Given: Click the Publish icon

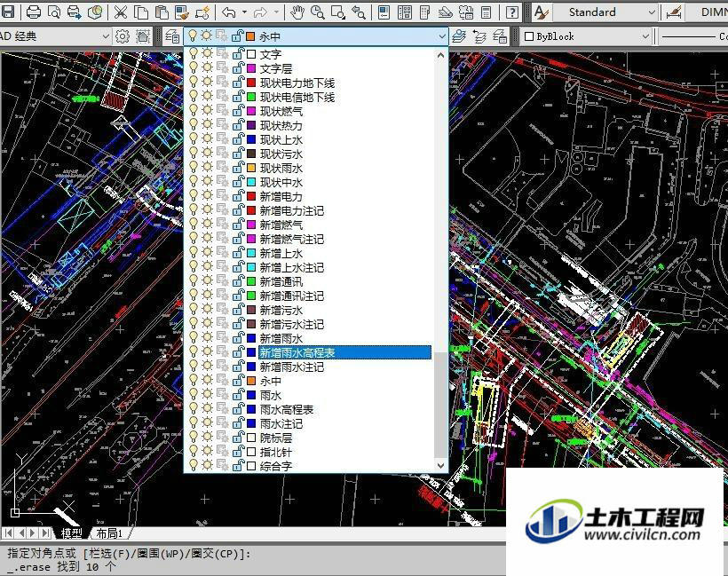Looking at the screenshot, I should pyautogui.click(x=75, y=12).
